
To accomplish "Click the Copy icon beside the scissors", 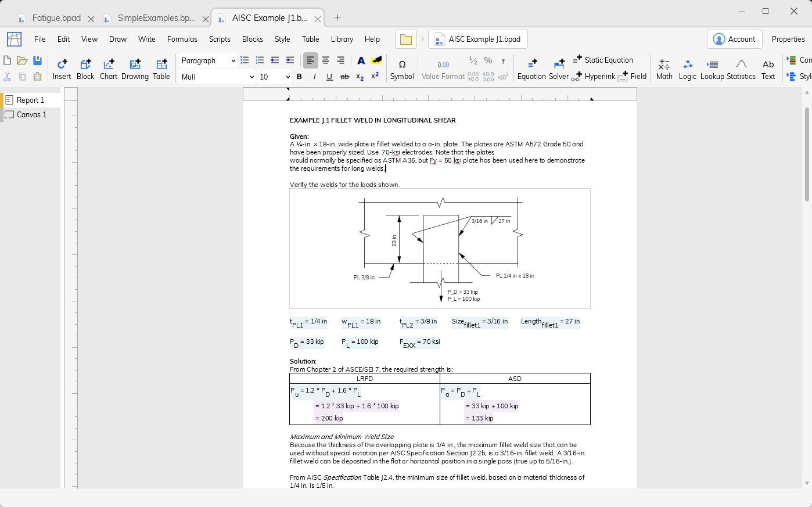I will (x=22, y=77).
